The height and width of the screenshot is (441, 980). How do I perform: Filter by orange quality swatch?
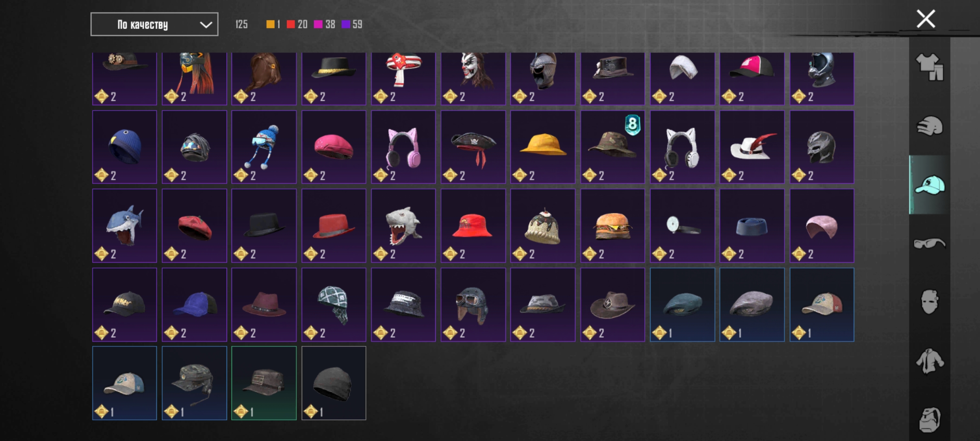tap(273, 24)
